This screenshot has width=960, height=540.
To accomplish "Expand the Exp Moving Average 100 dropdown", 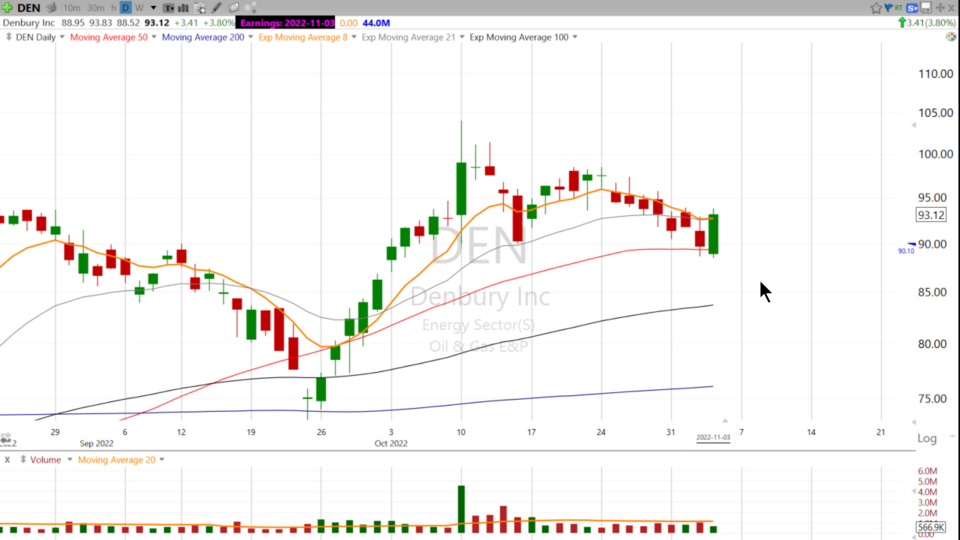I will [x=575, y=37].
